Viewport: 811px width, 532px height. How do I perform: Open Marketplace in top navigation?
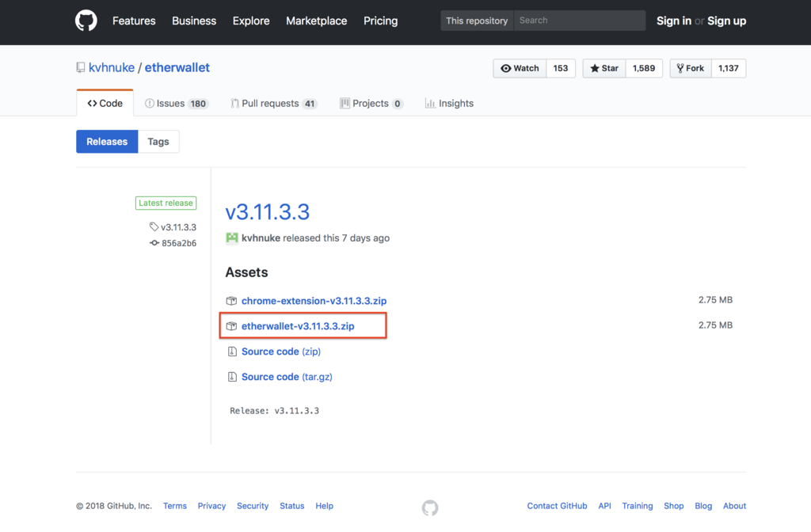317,21
